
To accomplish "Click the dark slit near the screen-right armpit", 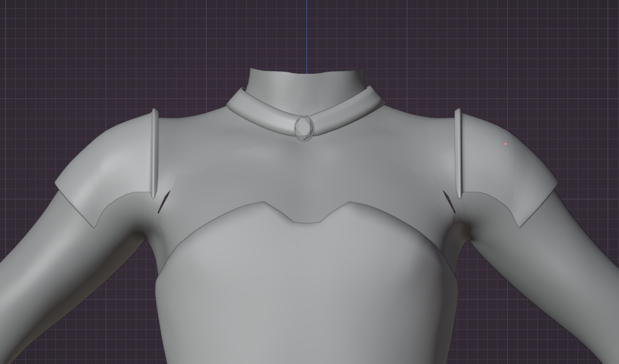I will click(449, 202).
